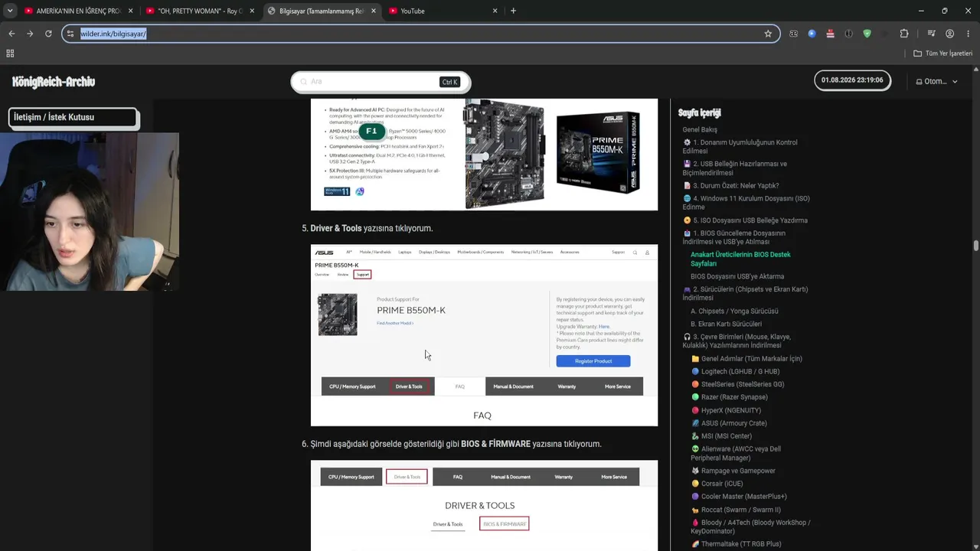This screenshot has height=551, width=980.
Task: Open Bloody / A4Tech entry
Action: 750,527
